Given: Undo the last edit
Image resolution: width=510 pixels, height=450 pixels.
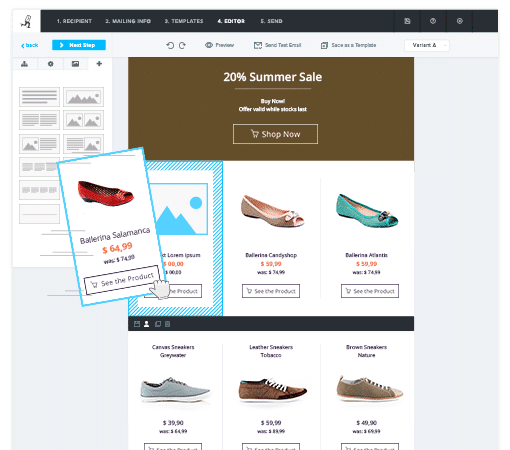Looking at the screenshot, I should (x=170, y=45).
